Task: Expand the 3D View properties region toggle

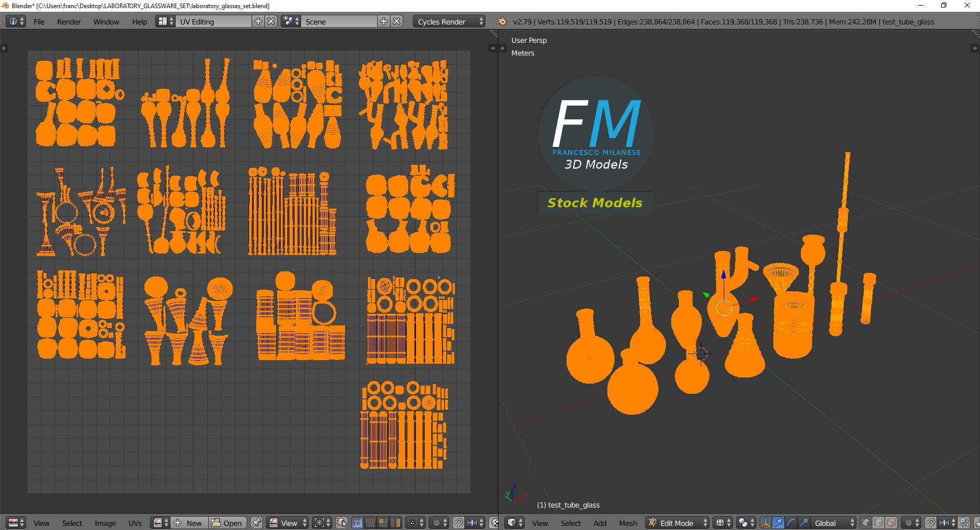Action: tap(974, 48)
